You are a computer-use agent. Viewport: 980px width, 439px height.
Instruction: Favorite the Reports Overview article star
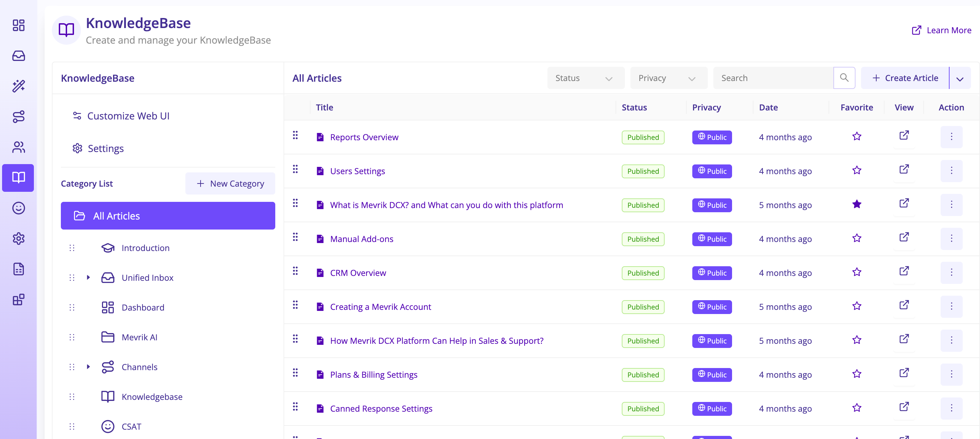click(x=857, y=136)
